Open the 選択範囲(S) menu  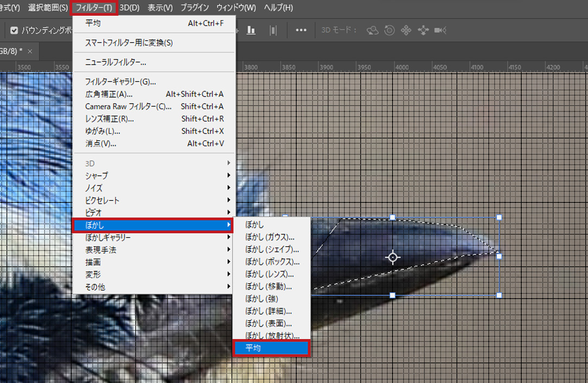point(48,8)
